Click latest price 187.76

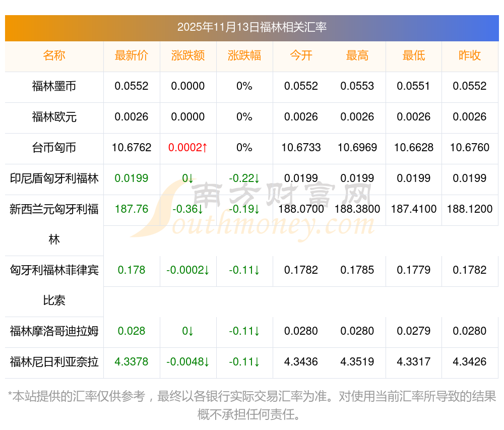point(132,209)
